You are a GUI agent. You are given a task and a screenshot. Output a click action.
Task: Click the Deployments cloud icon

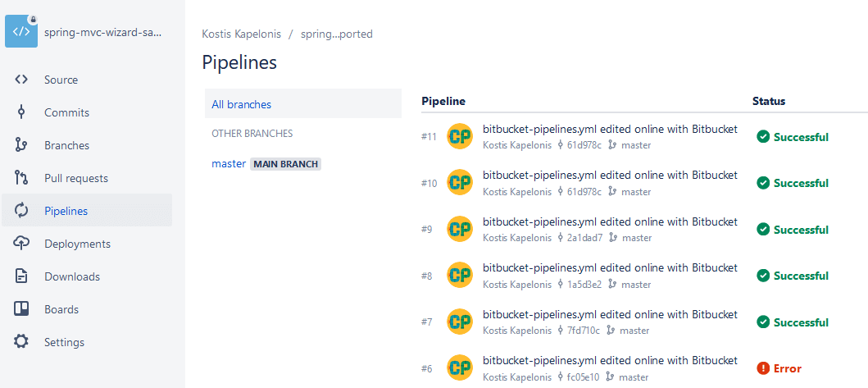21,244
